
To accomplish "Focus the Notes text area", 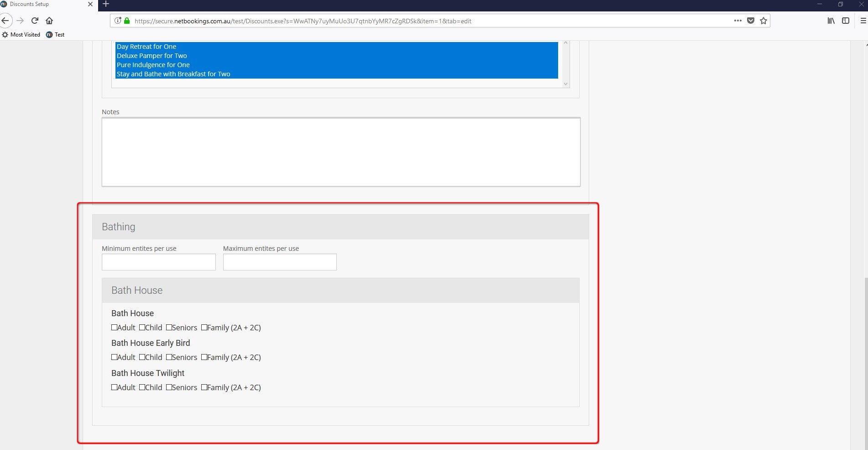I will coord(341,152).
